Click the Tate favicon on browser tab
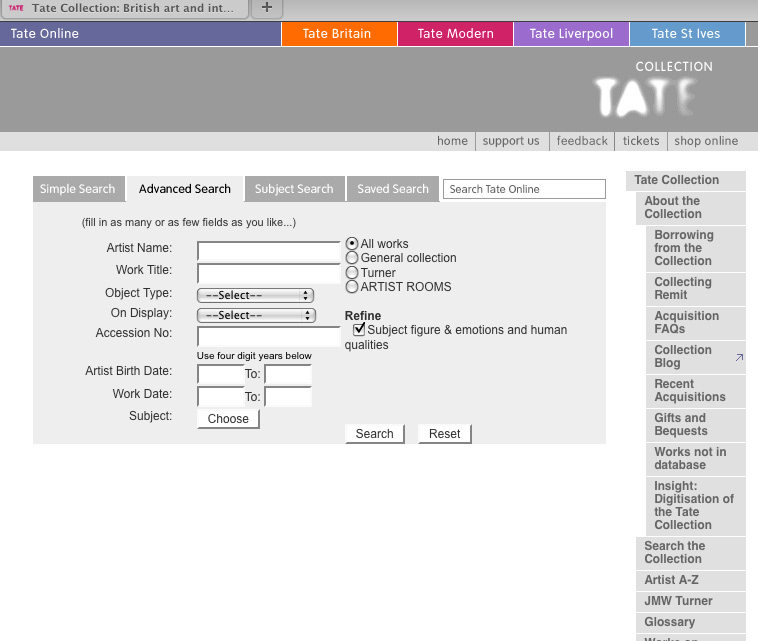 (x=16, y=8)
